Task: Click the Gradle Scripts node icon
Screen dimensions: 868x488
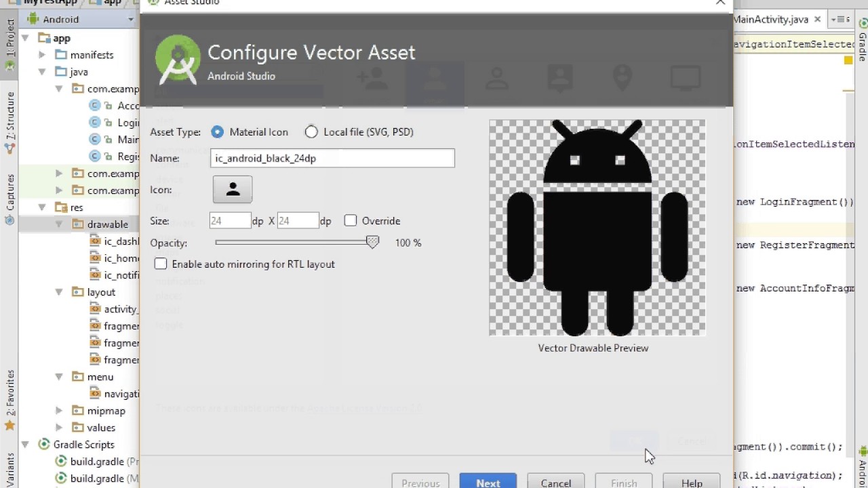Action: [x=44, y=444]
